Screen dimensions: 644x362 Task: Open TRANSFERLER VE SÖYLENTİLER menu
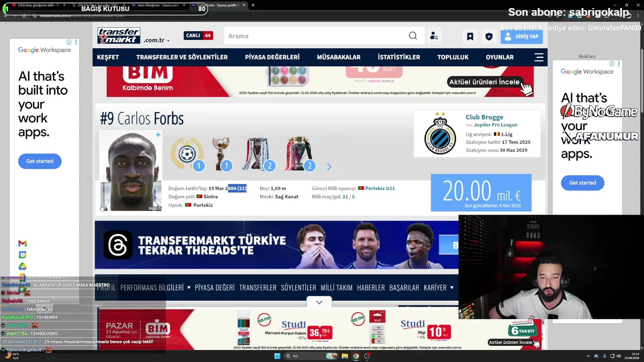pyautogui.click(x=182, y=57)
